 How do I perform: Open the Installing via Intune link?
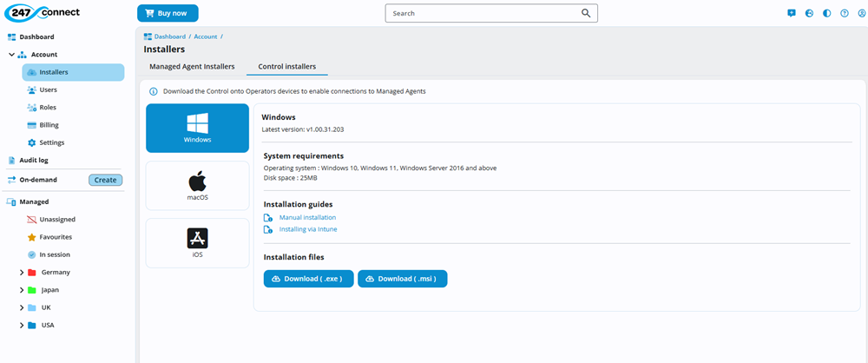[x=308, y=229]
